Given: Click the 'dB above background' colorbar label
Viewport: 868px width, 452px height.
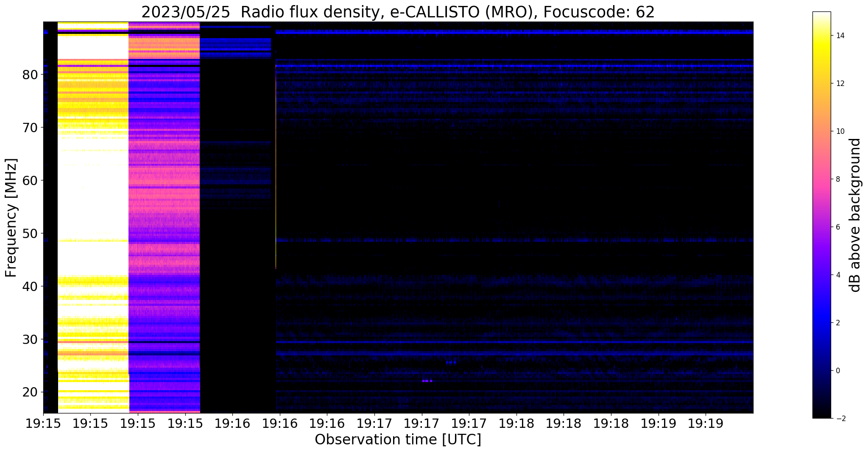Looking at the screenshot, I should 855,215.
